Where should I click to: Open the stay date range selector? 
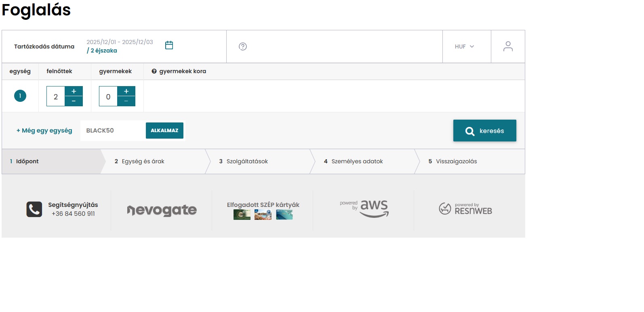120,46
